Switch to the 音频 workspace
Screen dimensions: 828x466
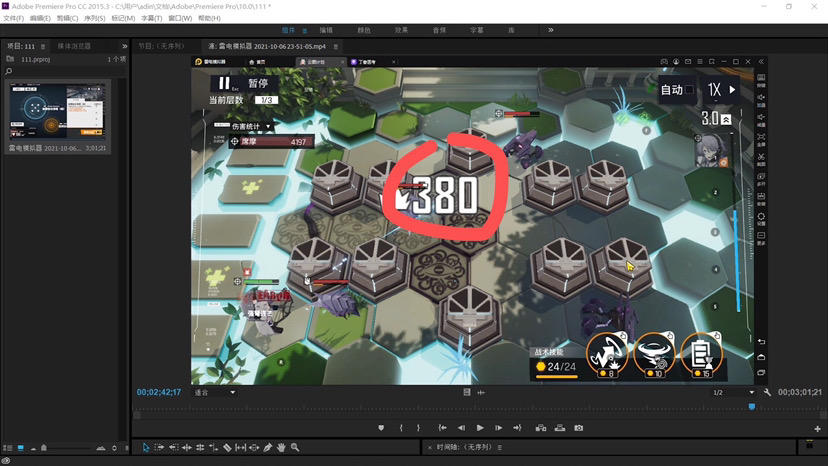pyautogui.click(x=439, y=30)
